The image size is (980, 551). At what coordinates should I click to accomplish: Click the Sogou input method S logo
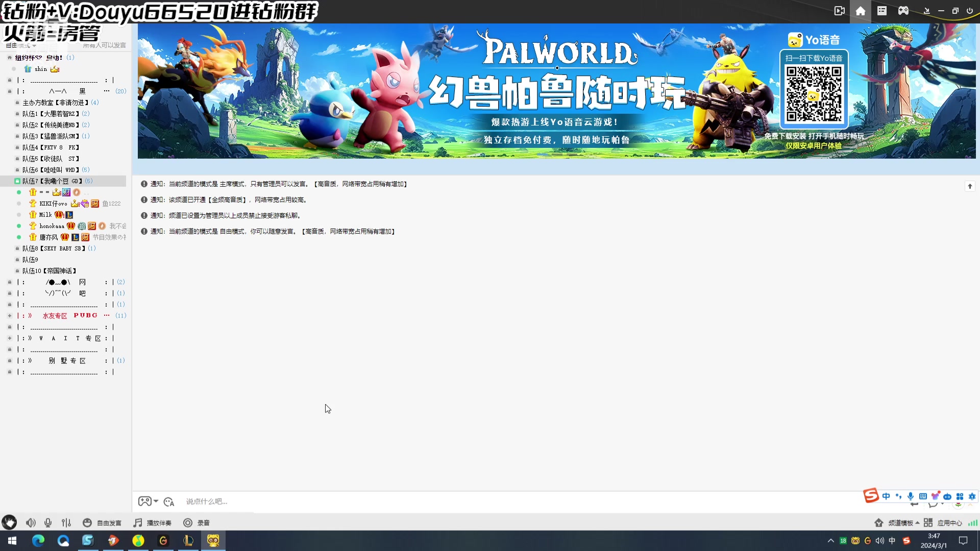coord(871,495)
